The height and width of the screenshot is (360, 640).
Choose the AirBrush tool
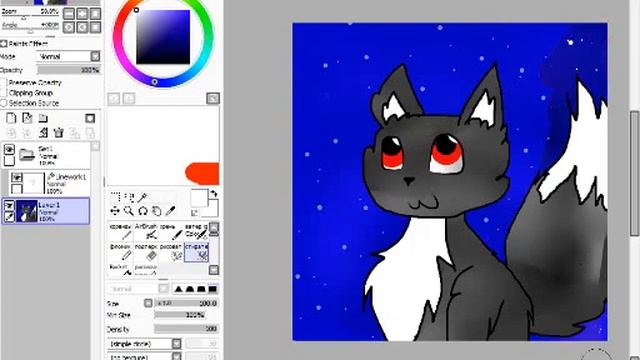[146, 231]
